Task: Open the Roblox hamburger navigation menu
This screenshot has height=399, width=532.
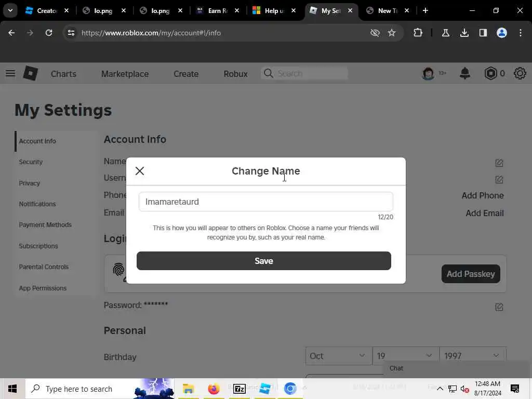Action: tap(10, 73)
